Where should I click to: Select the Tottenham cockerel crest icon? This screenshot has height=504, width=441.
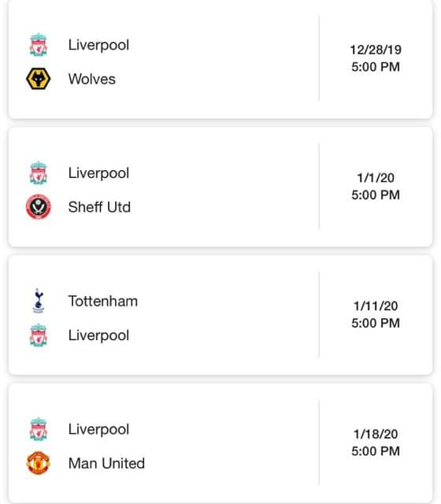point(39,301)
